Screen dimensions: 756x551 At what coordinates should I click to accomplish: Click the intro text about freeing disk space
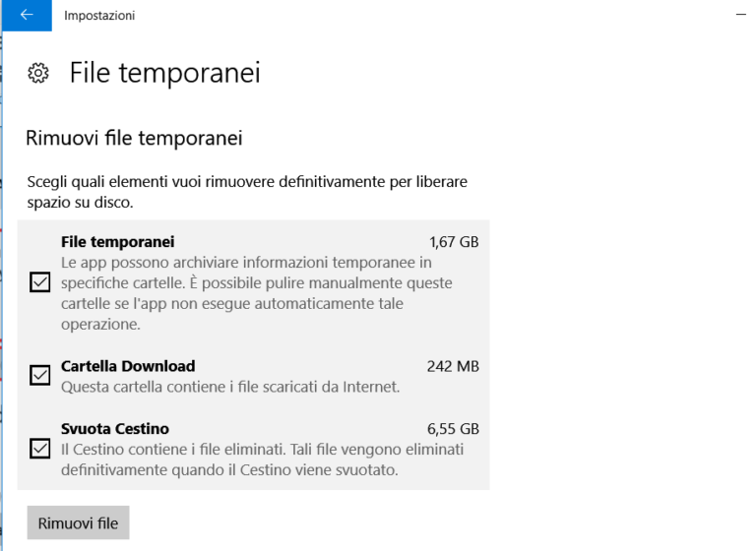click(246, 192)
